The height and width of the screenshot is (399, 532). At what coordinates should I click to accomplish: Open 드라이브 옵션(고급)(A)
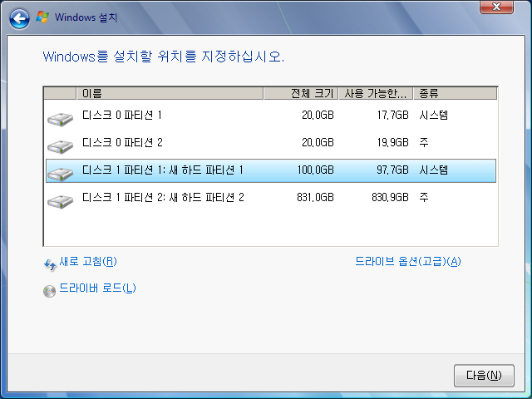pos(408,261)
